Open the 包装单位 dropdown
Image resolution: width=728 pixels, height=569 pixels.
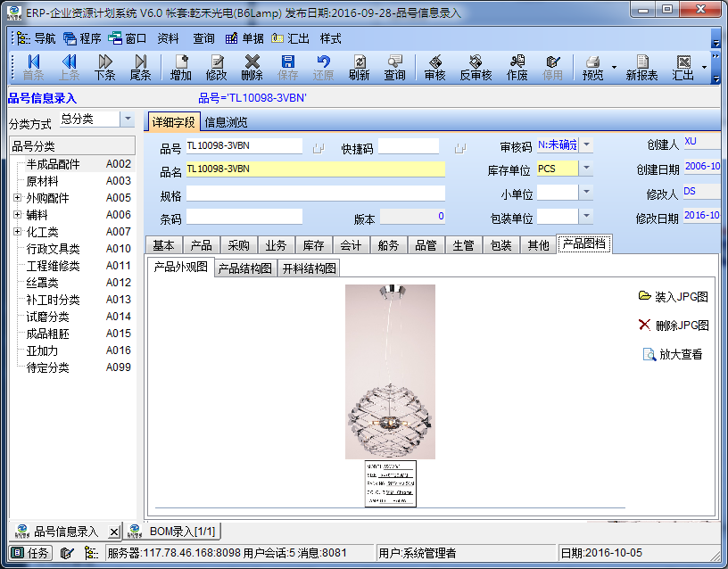pyautogui.click(x=586, y=215)
